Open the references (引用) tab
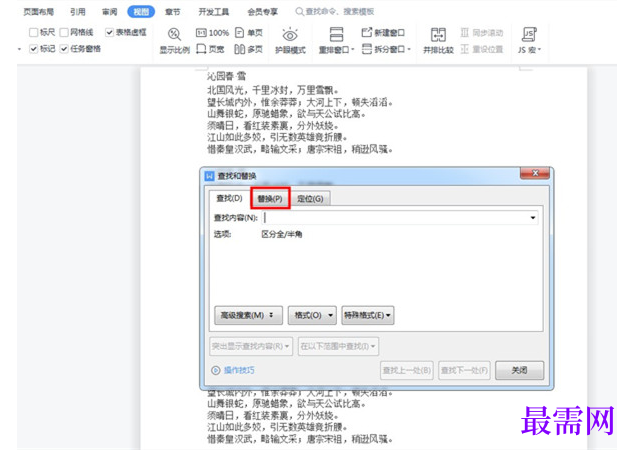The width and height of the screenshot is (633, 452). click(x=78, y=12)
